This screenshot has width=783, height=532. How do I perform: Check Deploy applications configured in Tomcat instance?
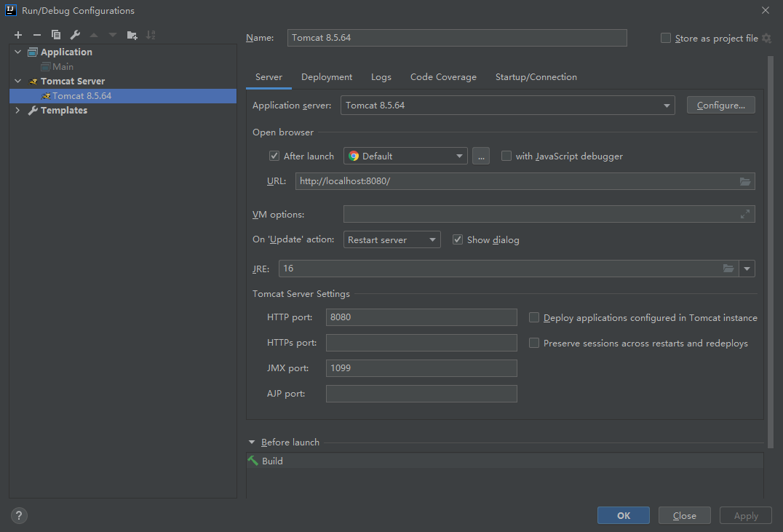tap(534, 318)
